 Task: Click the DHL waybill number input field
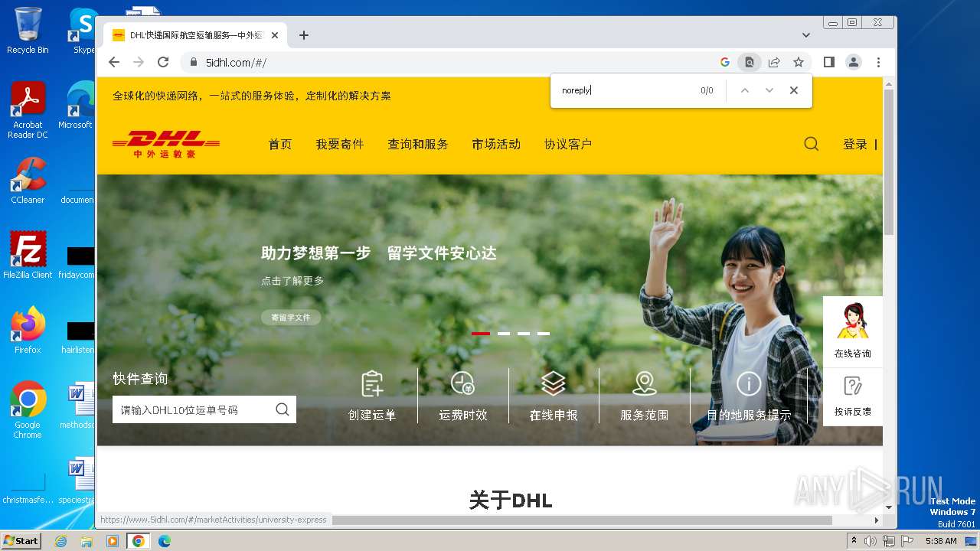click(x=191, y=409)
